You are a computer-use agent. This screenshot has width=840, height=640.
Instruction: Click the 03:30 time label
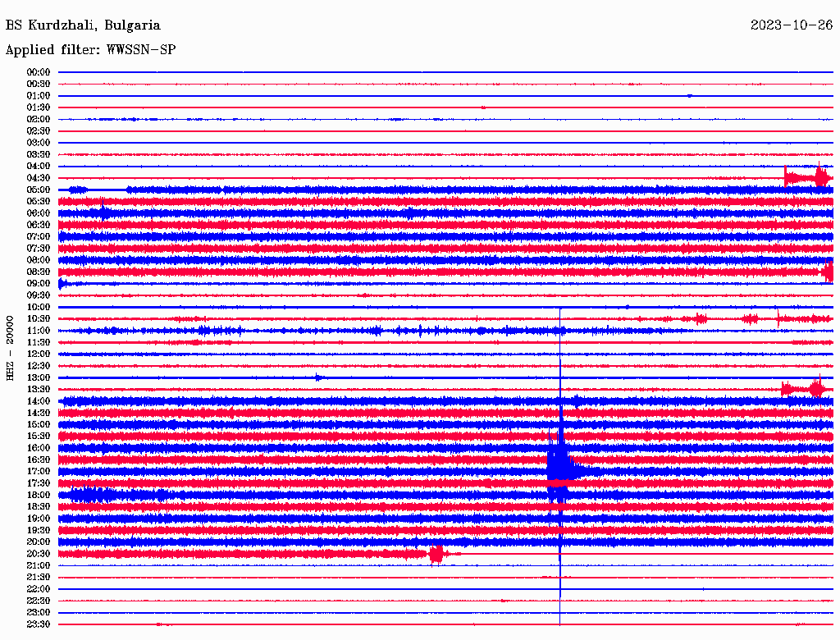[38, 154]
